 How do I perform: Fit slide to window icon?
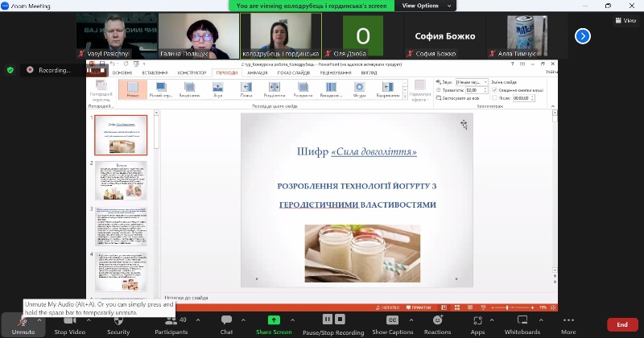[x=553, y=307]
